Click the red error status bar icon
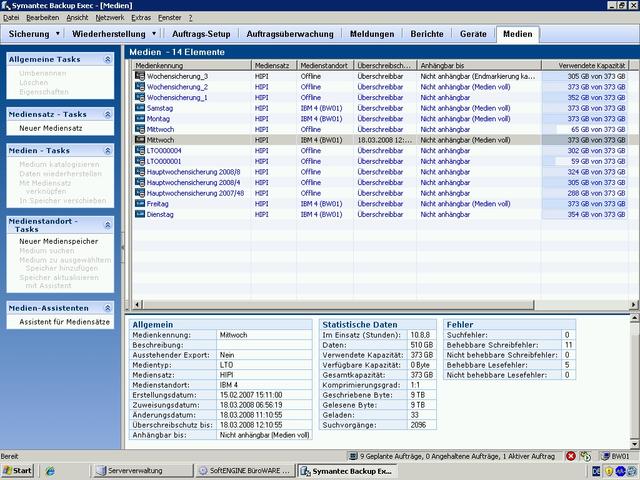The image size is (640, 480). pos(571,456)
